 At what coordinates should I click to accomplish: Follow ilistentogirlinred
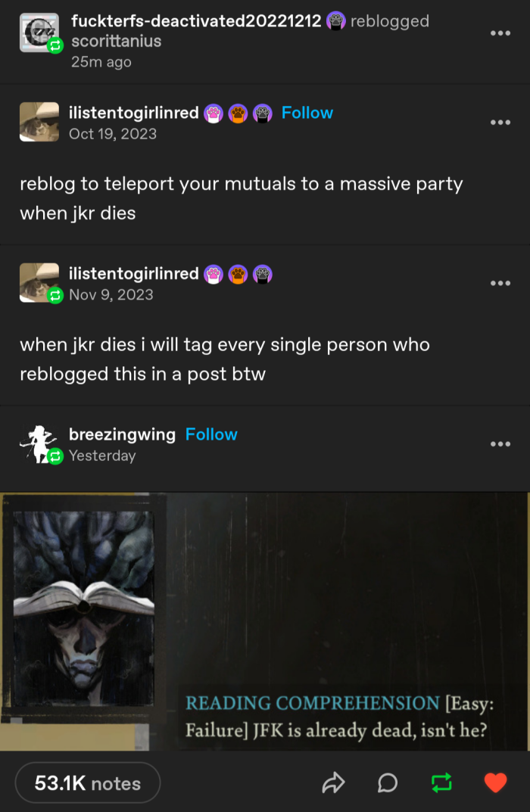[307, 113]
